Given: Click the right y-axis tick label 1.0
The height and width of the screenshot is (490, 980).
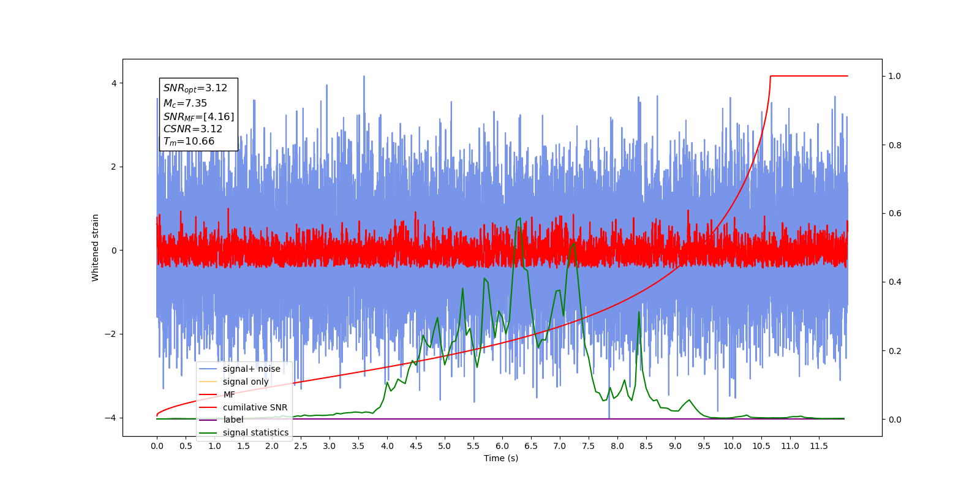Looking at the screenshot, I should (894, 76).
